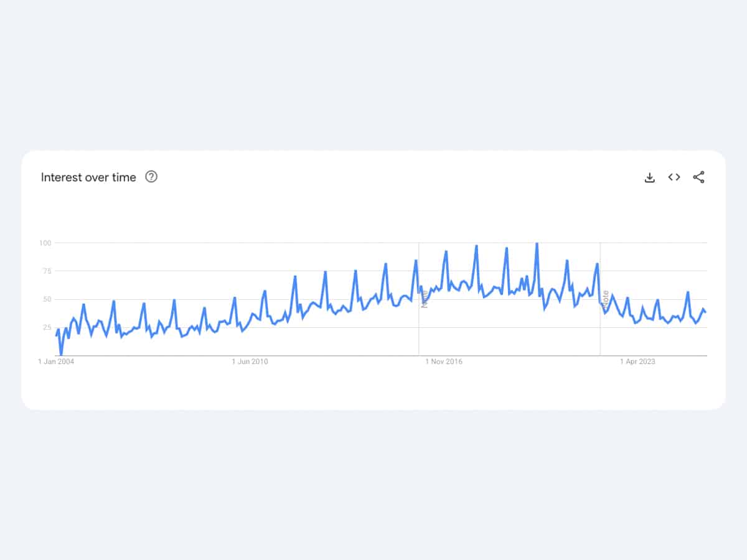Screen dimensions: 747x560
Task: Select the "1 Apr 2023" axis date
Action: pos(637,362)
